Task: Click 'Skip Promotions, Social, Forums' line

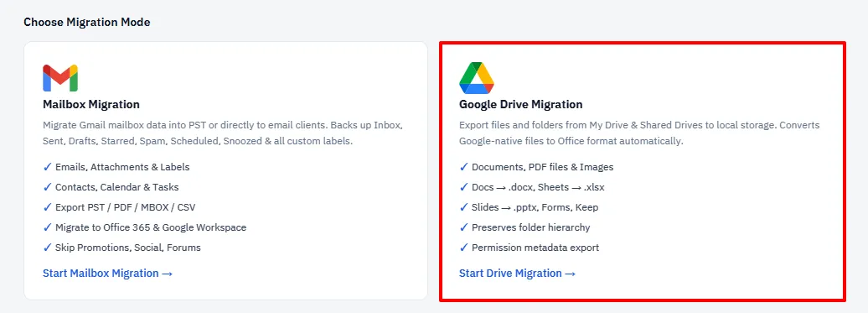Action: pos(121,248)
